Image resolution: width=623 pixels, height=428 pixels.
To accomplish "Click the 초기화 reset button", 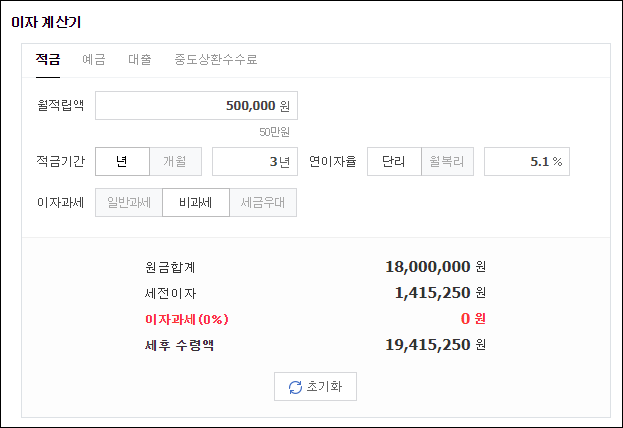I will coord(315,386).
